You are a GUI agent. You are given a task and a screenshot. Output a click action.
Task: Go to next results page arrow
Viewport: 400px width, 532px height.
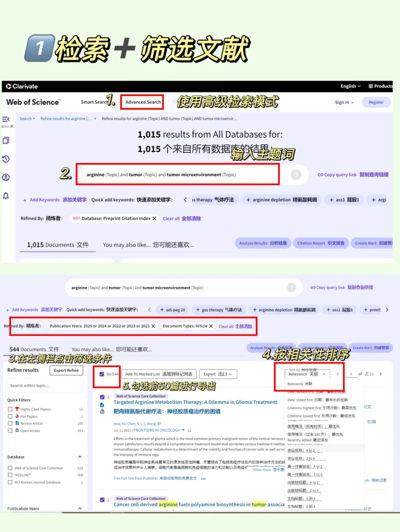(381, 374)
